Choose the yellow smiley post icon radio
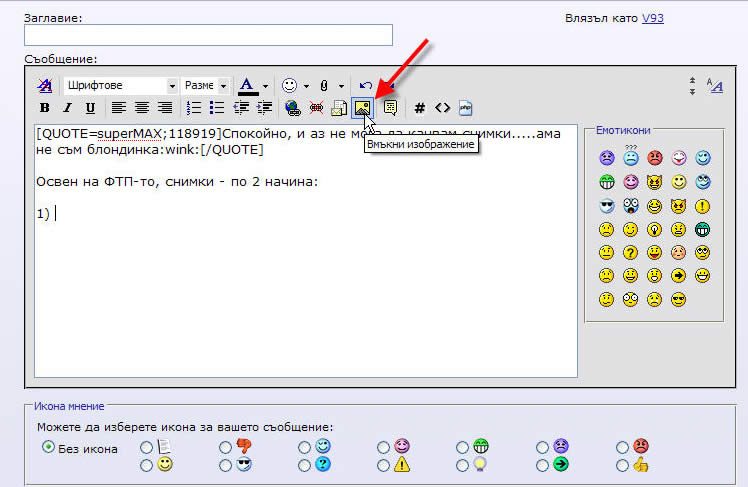Viewport: 748px width, 487px height. (146, 466)
